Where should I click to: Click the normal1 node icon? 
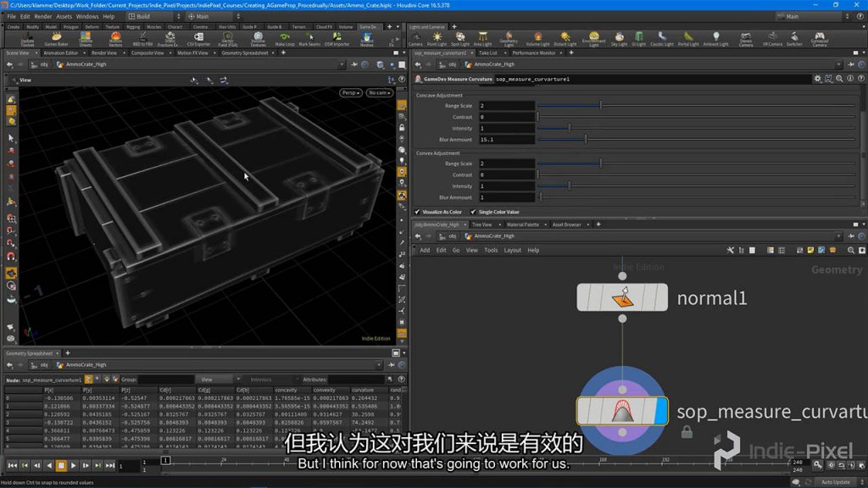pos(622,297)
